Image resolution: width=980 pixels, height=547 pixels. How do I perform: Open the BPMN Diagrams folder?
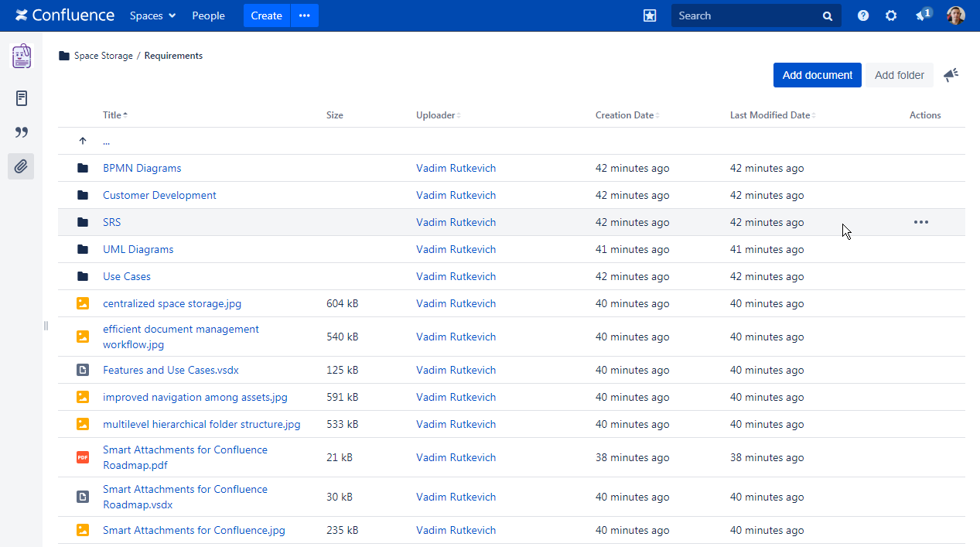[142, 168]
